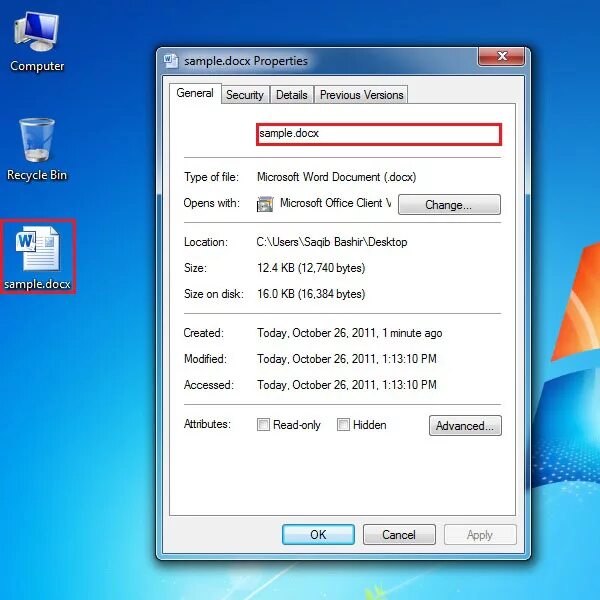Click the Word icon in Properties title bar

click(171, 61)
